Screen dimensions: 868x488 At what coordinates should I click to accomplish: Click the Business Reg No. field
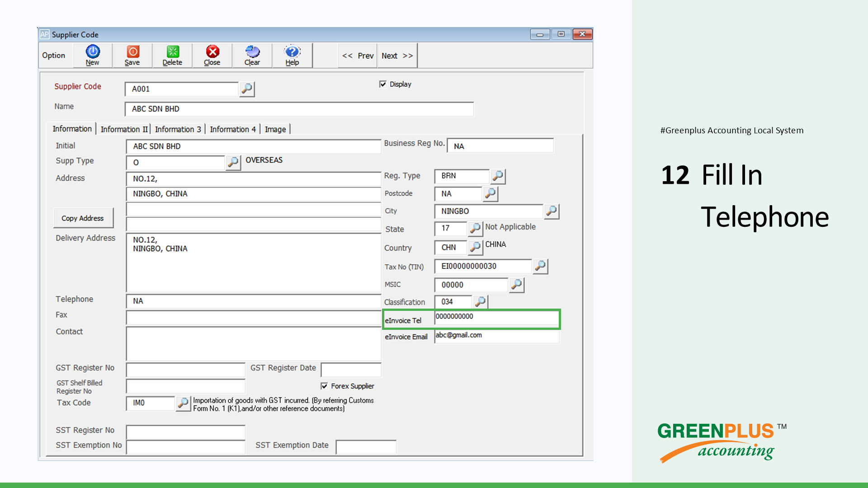[500, 146]
